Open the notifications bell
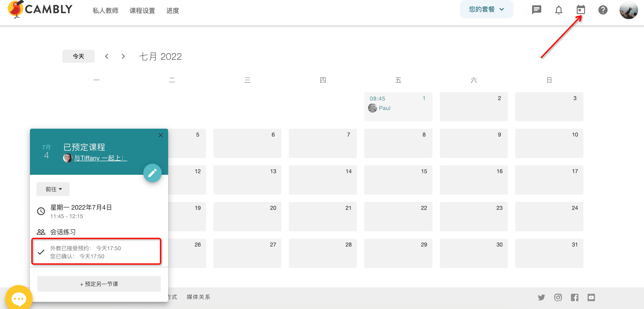This screenshot has width=644, height=309. tap(559, 10)
